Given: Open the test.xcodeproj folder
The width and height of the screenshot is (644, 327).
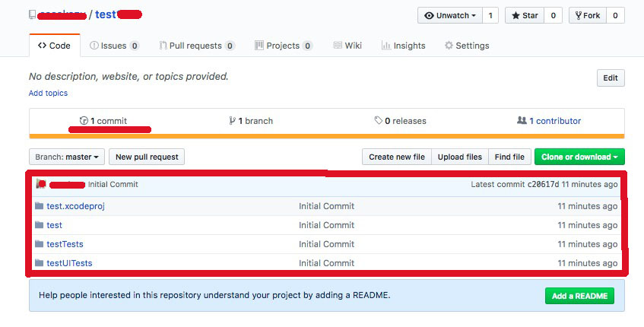Looking at the screenshot, I should tap(75, 206).
